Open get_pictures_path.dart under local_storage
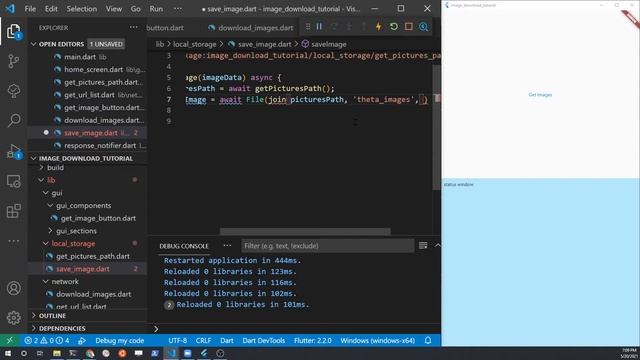 pos(93,256)
